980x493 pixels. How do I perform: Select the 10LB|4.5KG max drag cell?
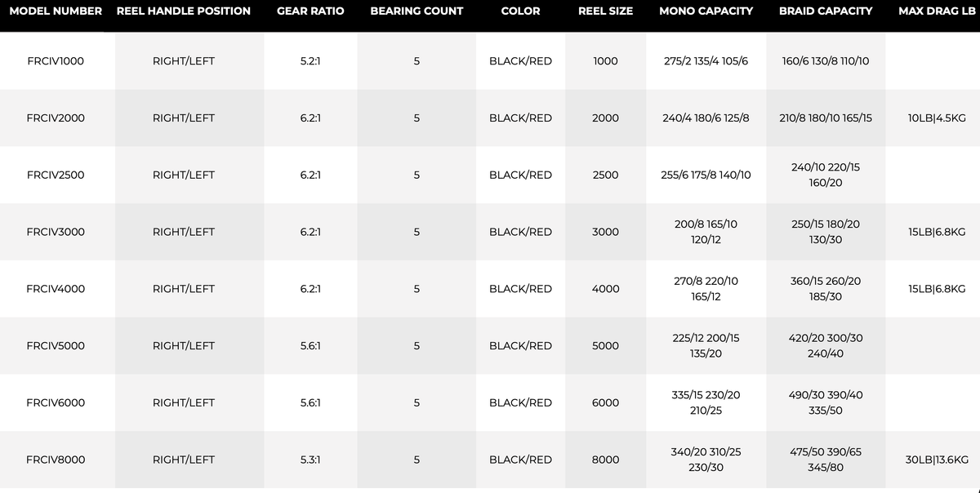point(937,118)
